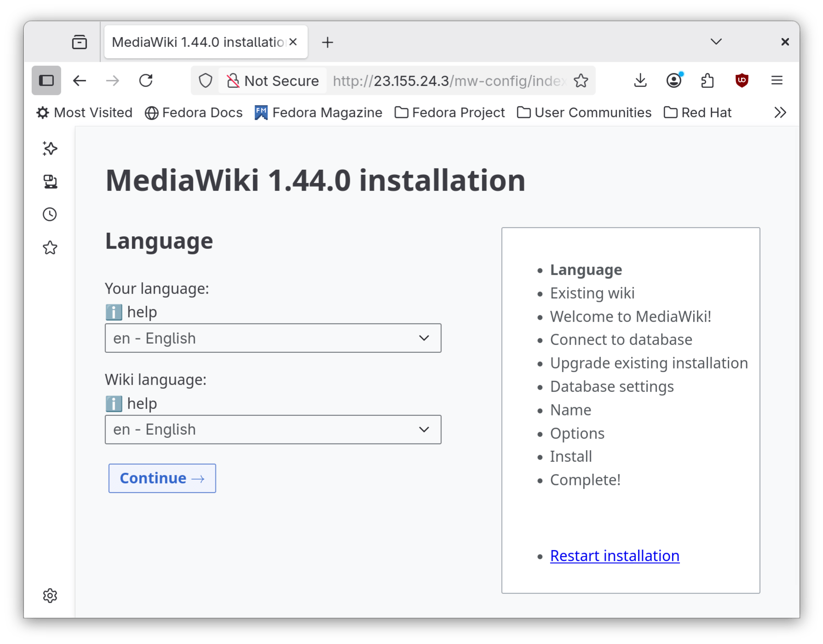823x644 pixels.
Task: Open the Bookmarks star in the sidebar
Action: tap(49, 247)
